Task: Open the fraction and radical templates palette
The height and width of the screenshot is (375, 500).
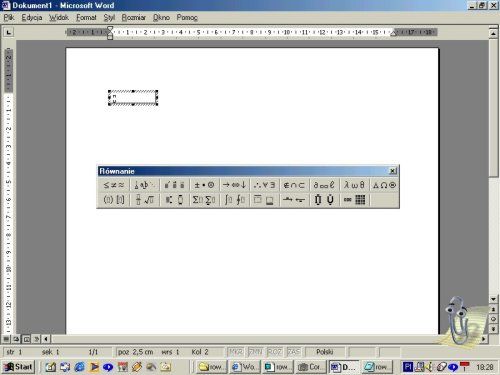Action: pyautogui.click(x=145, y=200)
